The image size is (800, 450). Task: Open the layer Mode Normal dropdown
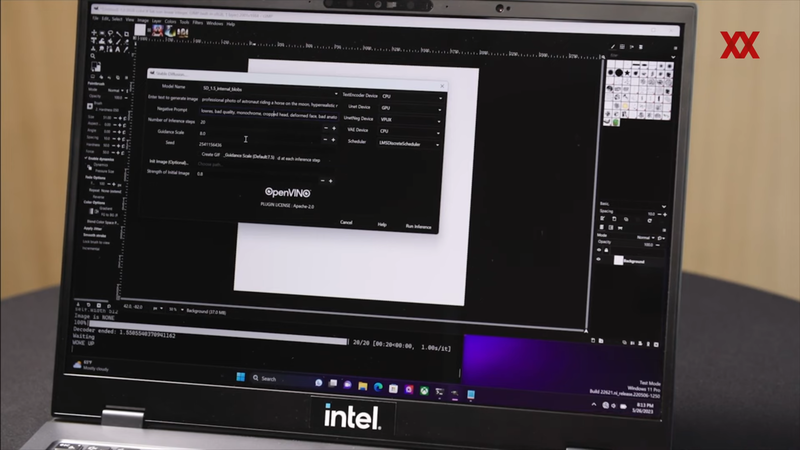645,238
